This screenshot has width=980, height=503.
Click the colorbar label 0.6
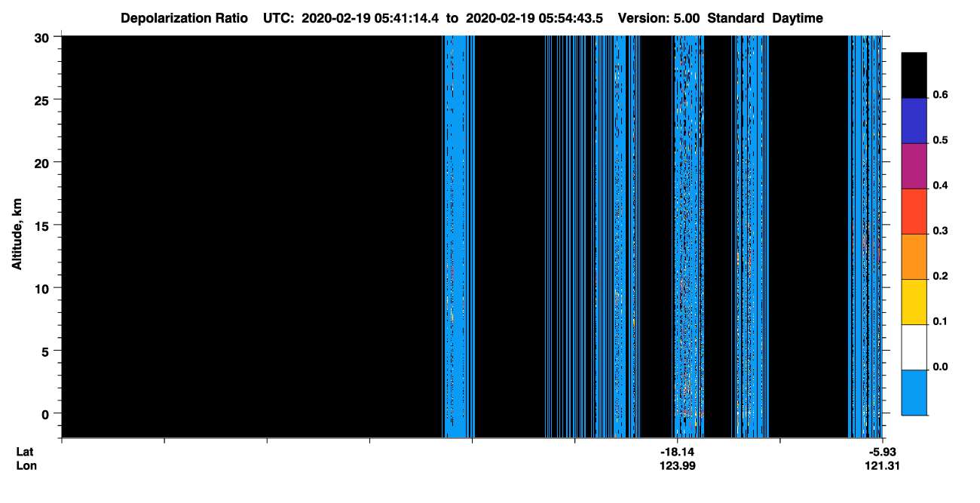(x=940, y=95)
